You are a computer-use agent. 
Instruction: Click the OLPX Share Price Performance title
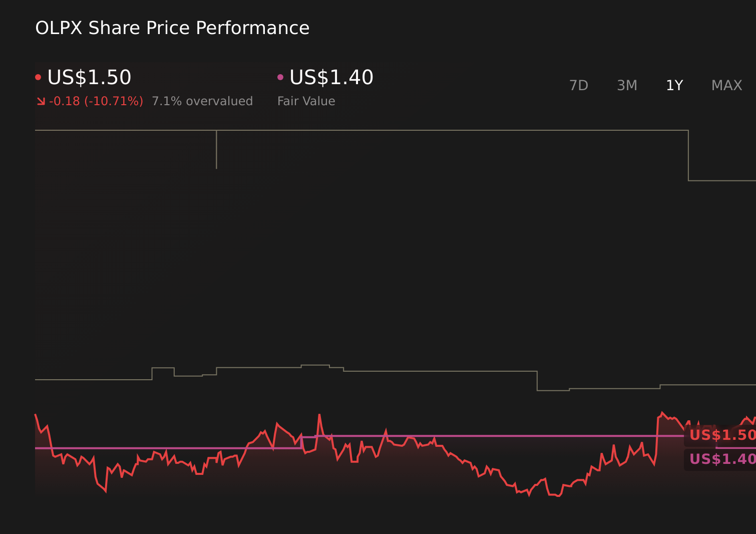(x=172, y=28)
